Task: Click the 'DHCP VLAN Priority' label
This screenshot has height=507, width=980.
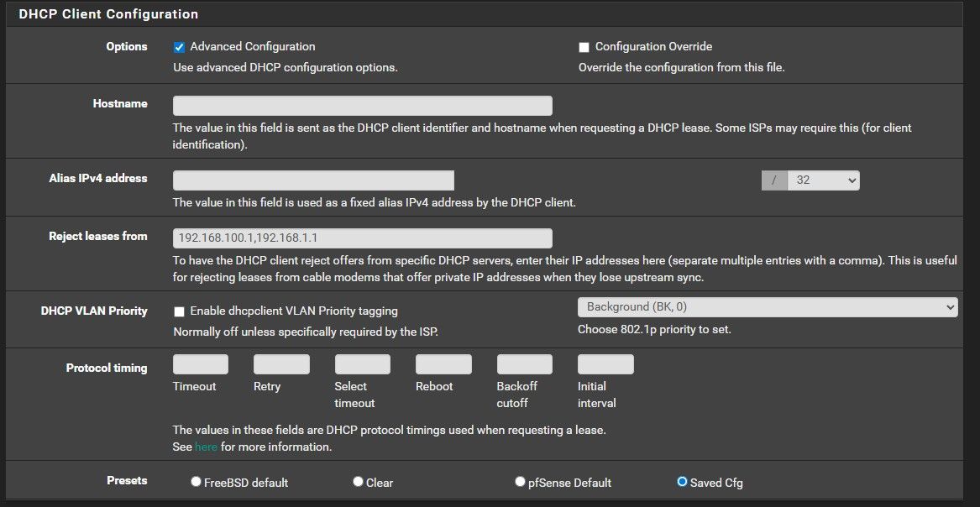Action: point(94,311)
